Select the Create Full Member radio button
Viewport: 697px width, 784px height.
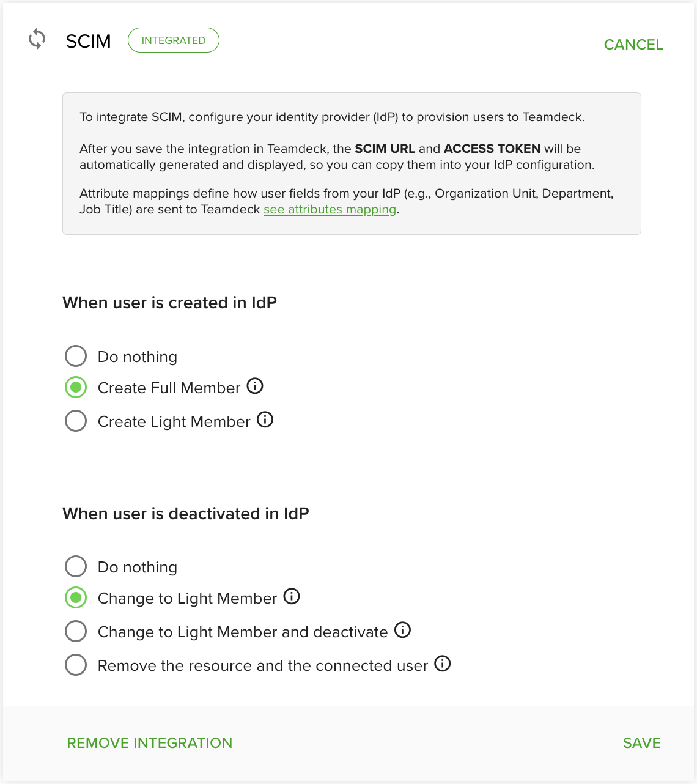point(76,387)
